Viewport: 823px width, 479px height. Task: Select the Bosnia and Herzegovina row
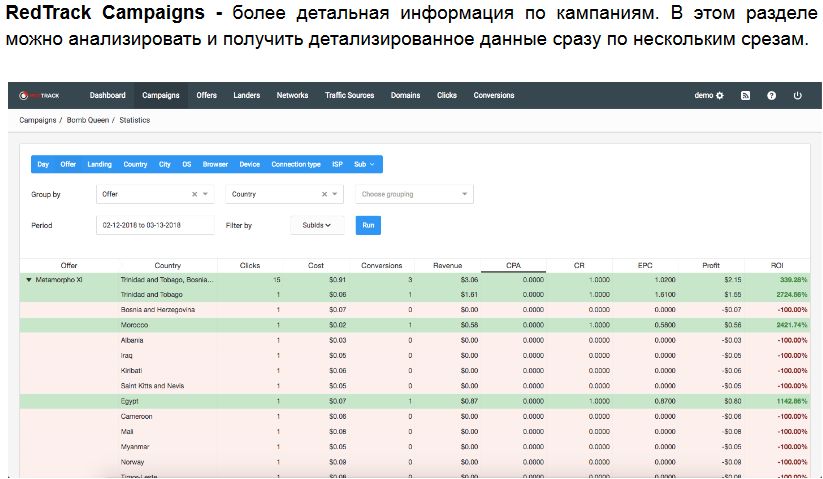coord(415,310)
